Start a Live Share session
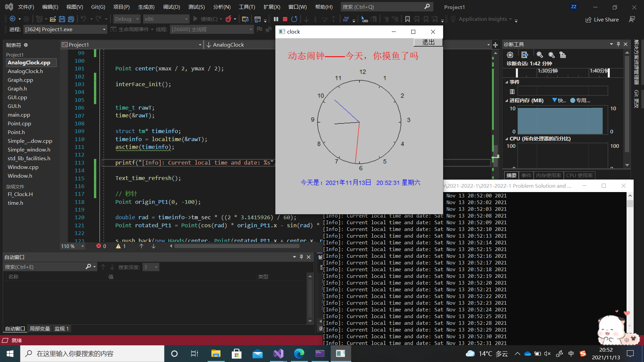 coord(602,19)
